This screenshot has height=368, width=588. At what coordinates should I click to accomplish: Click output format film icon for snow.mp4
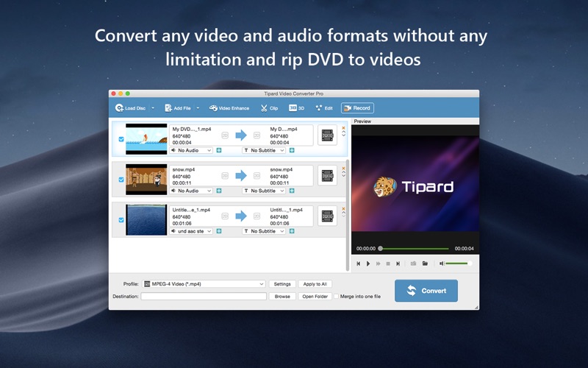tap(327, 176)
